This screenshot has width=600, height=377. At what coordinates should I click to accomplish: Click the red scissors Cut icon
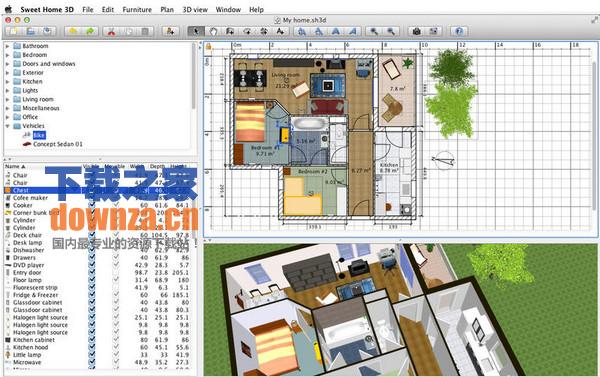click(111, 31)
